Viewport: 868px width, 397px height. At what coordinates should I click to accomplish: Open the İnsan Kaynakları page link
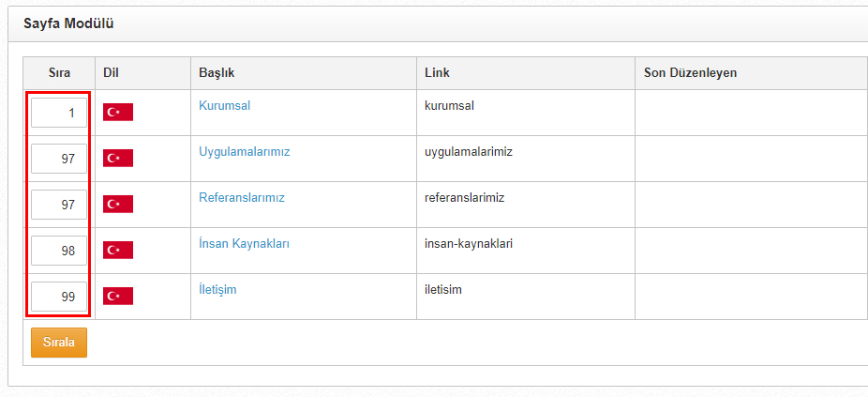click(x=244, y=243)
